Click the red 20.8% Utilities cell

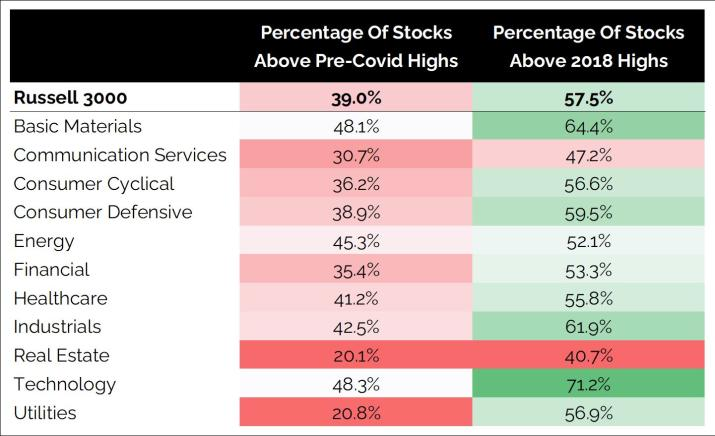tap(355, 413)
